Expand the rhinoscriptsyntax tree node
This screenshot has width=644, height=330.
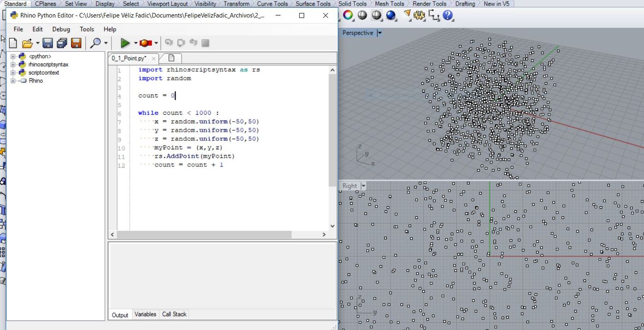click(13, 65)
